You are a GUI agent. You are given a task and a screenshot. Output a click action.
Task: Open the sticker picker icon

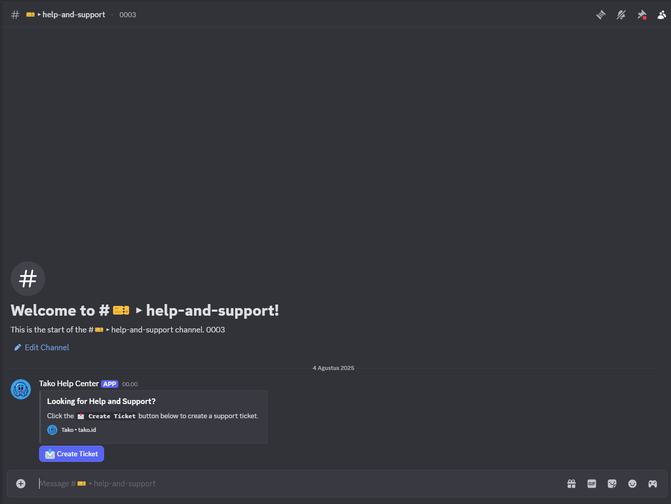(x=612, y=483)
